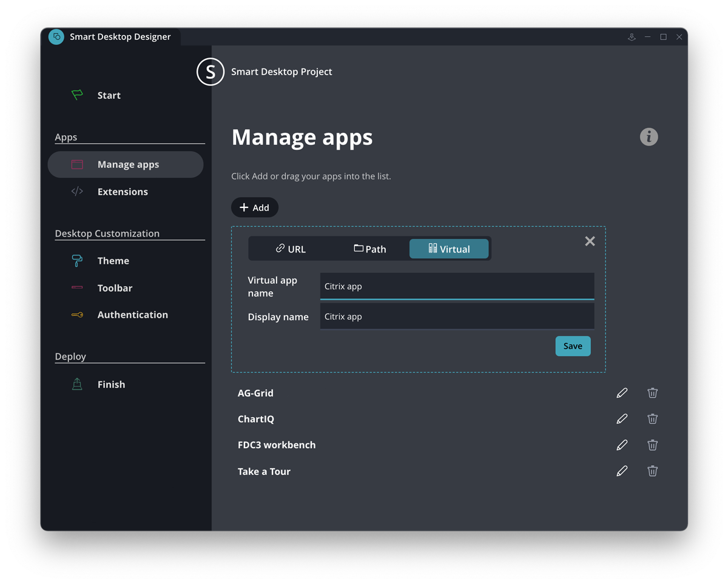The width and height of the screenshot is (728, 584).
Task: Select the FDC3 workbench list entry
Action: pyautogui.click(x=277, y=445)
